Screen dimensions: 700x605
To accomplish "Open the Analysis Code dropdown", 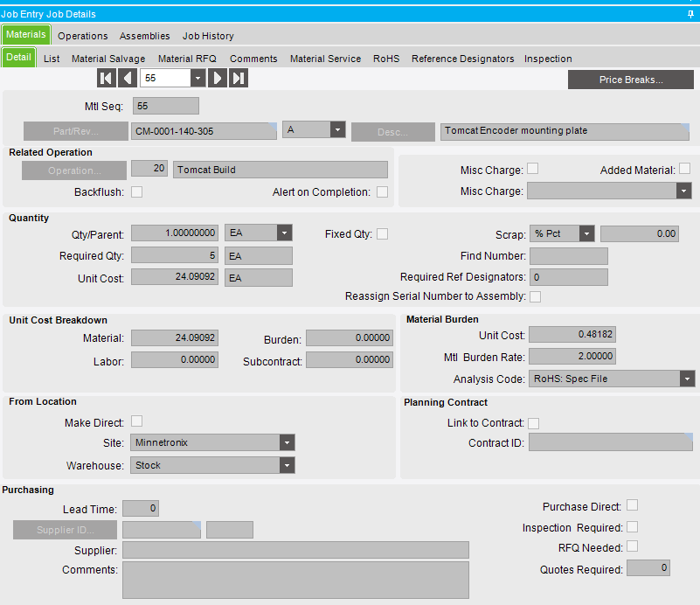I will point(688,379).
